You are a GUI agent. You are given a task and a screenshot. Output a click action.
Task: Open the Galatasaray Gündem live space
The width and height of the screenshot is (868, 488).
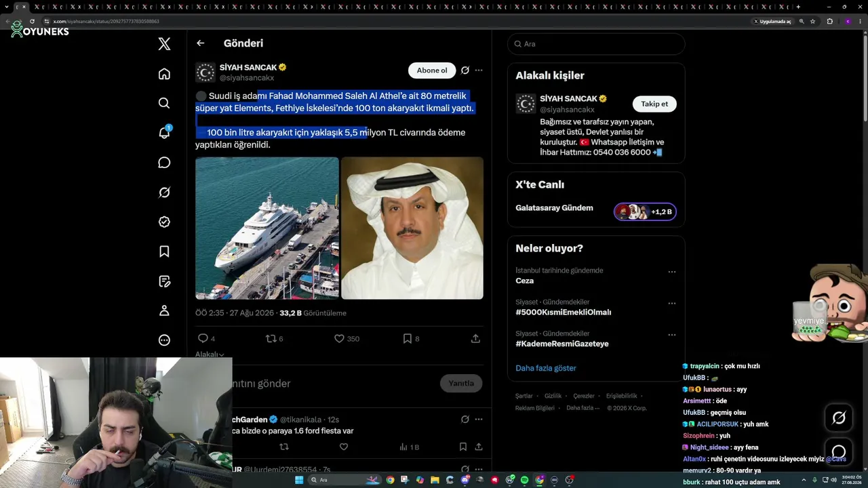pos(554,208)
